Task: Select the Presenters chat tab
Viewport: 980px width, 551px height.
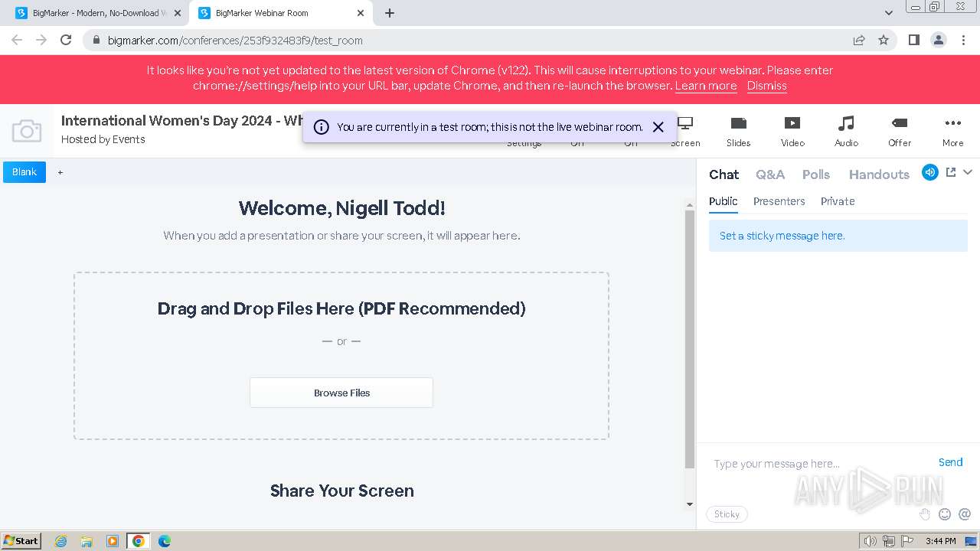Action: 779,201
